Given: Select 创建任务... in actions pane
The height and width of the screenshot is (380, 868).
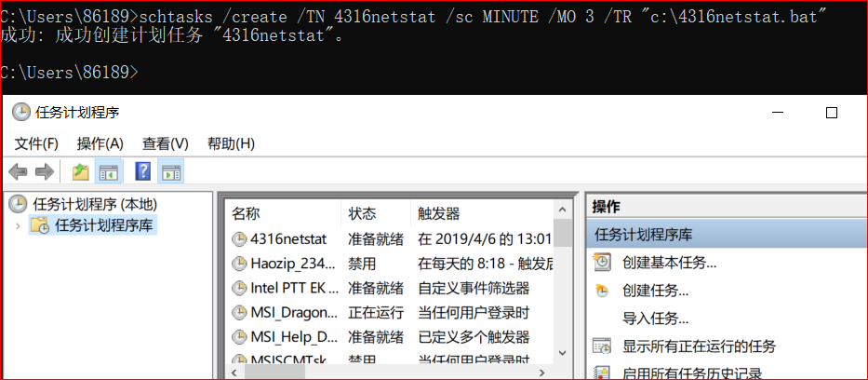Looking at the screenshot, I should (x=656, y=291).
